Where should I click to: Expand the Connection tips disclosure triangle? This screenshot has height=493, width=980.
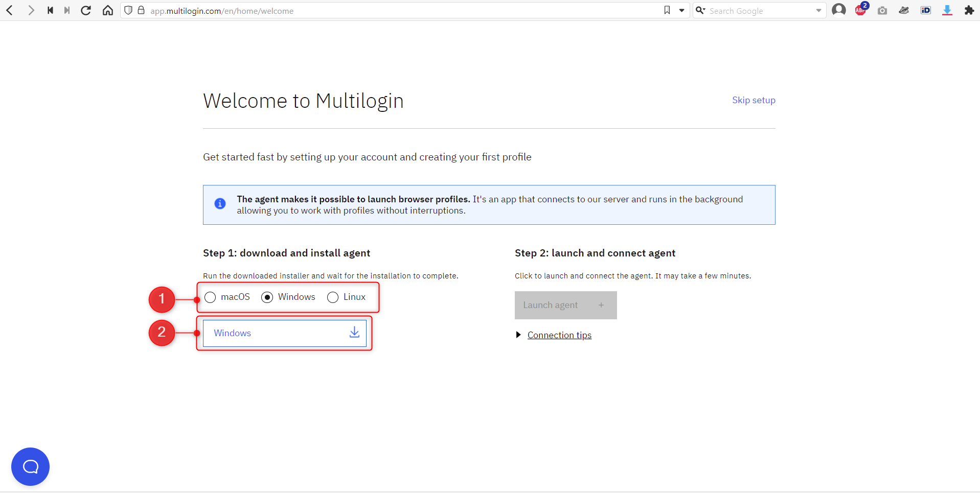coord(518,335)
